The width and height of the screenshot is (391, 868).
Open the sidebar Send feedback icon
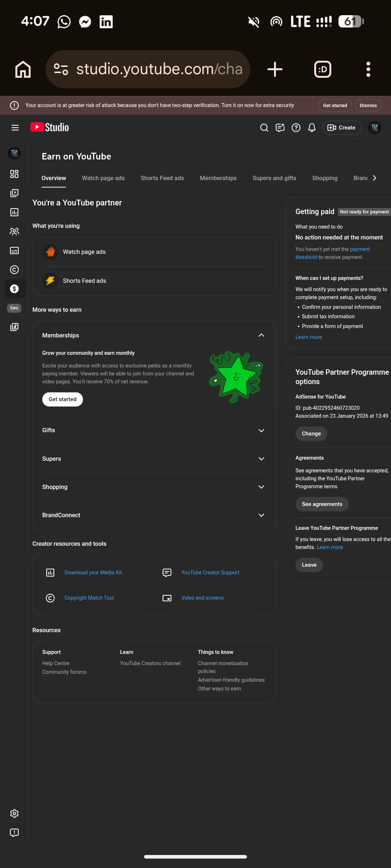14,833
